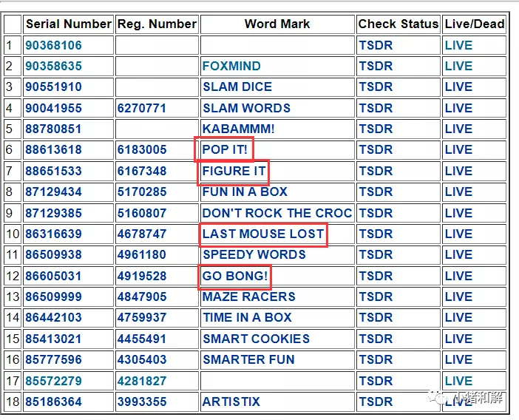Select registration number 6270771

click(142, 108)
